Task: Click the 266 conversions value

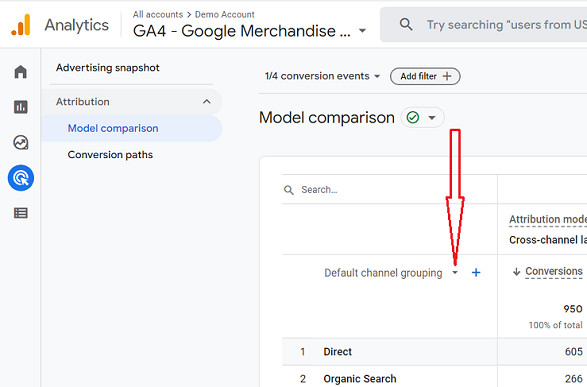Action: click(574, 379)
